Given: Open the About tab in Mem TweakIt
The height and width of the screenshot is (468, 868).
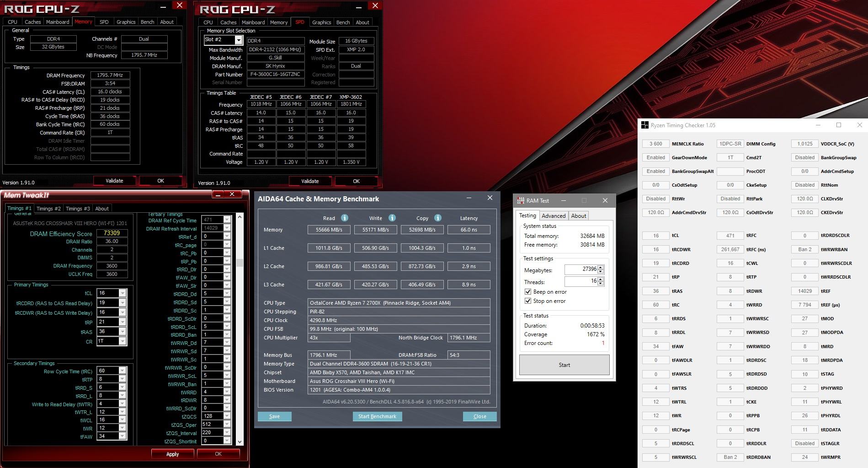Looking at the screenshot, I should click(102, 209).
